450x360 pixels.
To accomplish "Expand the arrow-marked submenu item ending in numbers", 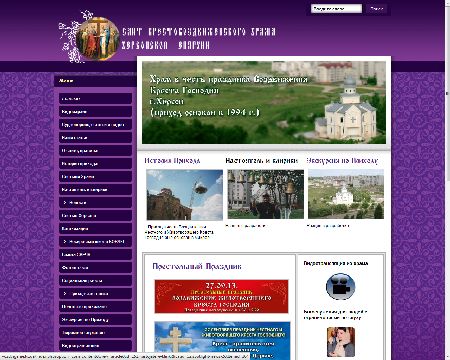I will tap(95, 242).
